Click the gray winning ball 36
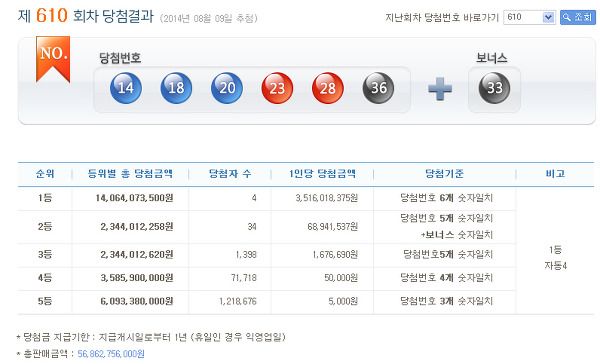This screenshot has width=600, height=364. click(378, 88)
